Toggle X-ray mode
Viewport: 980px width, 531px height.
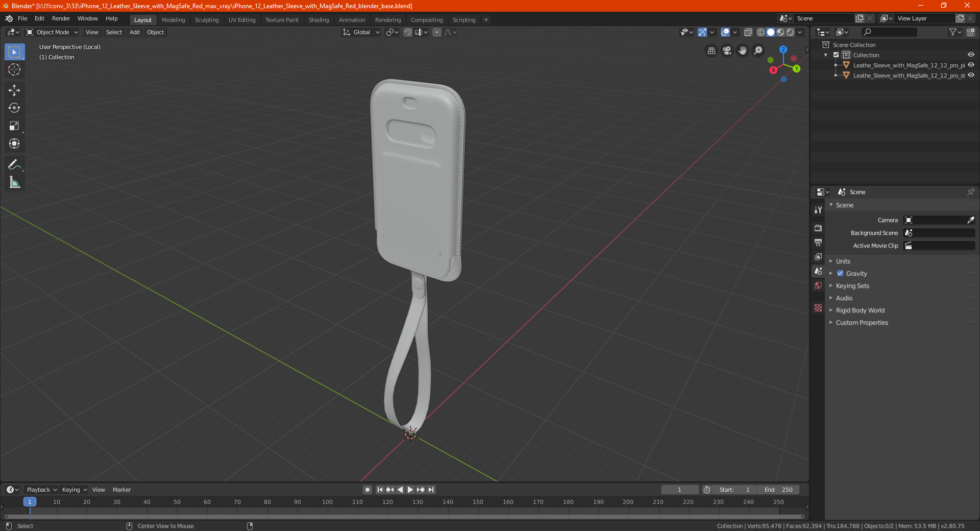pos(748,32)
